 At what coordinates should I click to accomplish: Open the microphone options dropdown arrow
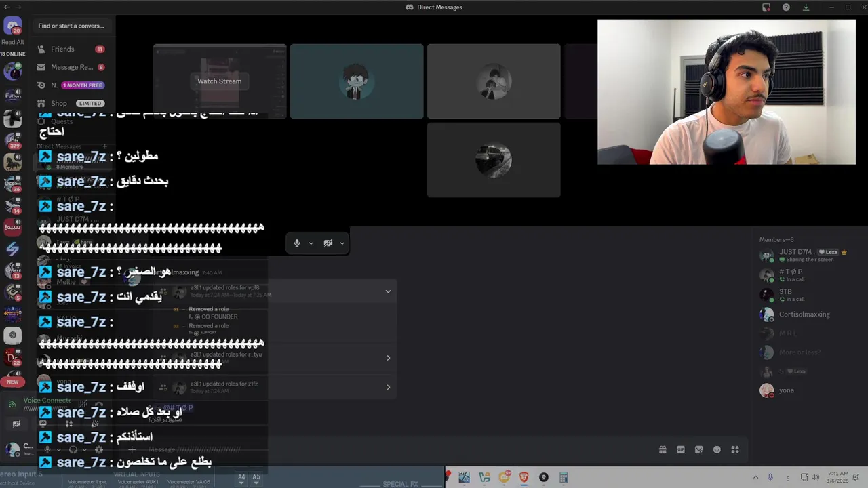(x=311, y=243)
